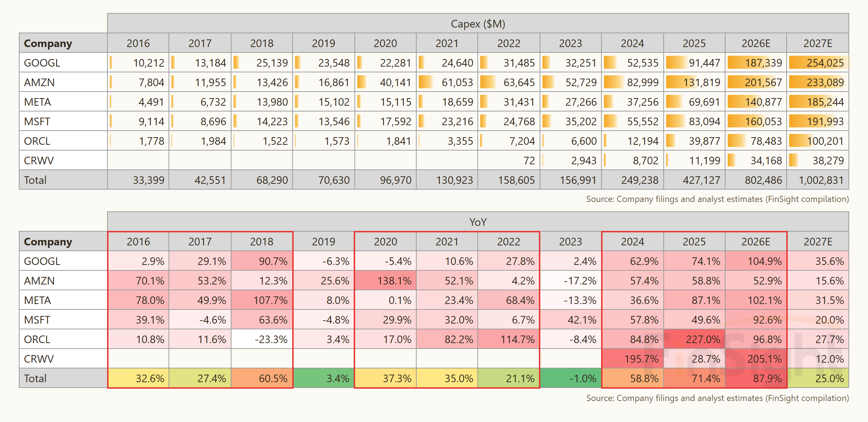Click META 2027E capex value 185,244
The width and height of the screenshot is (868, 422).
825,102
